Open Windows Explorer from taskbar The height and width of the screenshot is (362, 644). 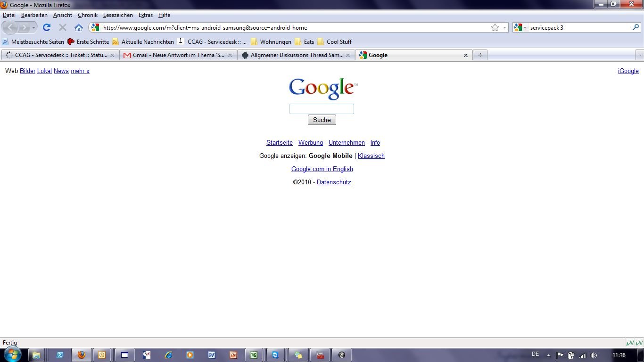click(x=36, y=355)
